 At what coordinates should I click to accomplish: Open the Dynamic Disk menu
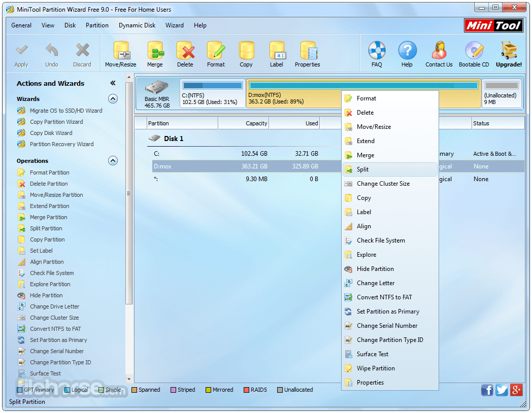coord(137,25)
